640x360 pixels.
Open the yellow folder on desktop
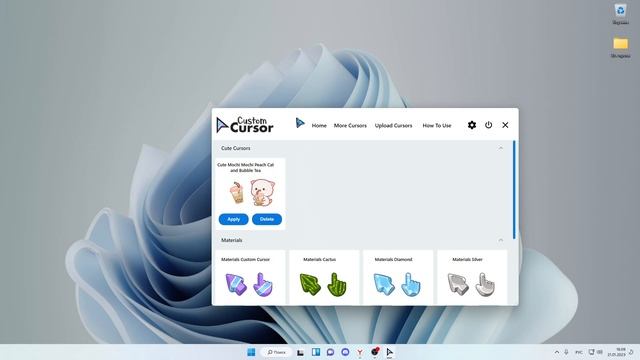tap(620, 47)
